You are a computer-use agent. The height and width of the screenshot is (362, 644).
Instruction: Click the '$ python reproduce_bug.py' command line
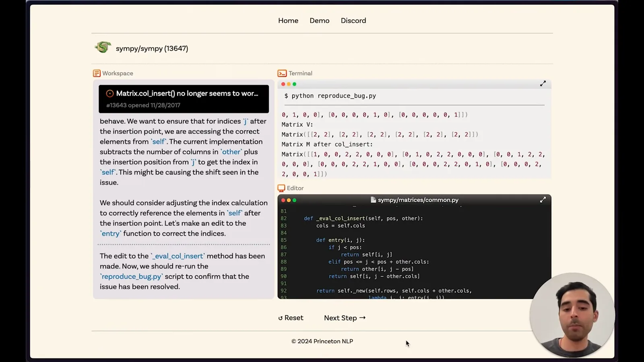click(x=330, y=96)
